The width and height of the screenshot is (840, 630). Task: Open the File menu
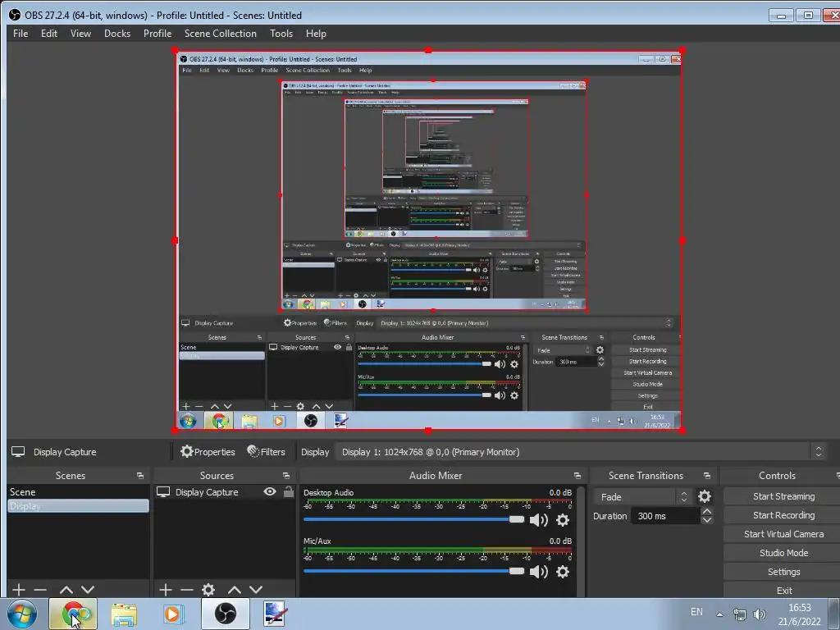click(21, 33)
